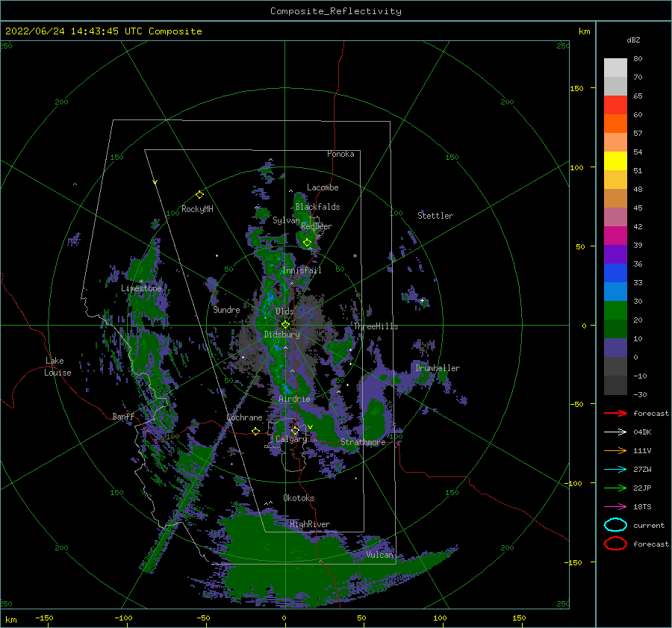Select the yellow 51-54 dBZ color band
Viewport: 672px width, 628px height.
point(615,161)
